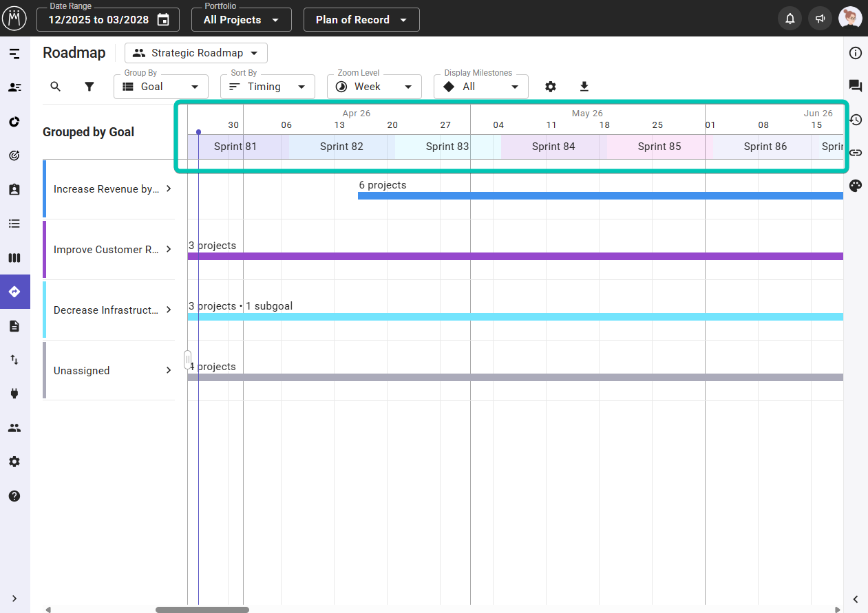Open the Plan of Record selector
The width and height of the screenshot is (868, 613).
[361, 20]
